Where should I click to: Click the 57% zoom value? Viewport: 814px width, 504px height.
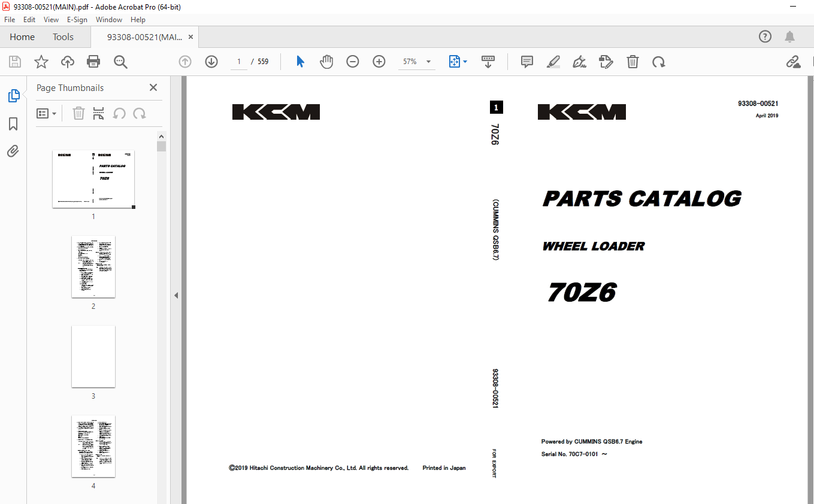point(410,62)
